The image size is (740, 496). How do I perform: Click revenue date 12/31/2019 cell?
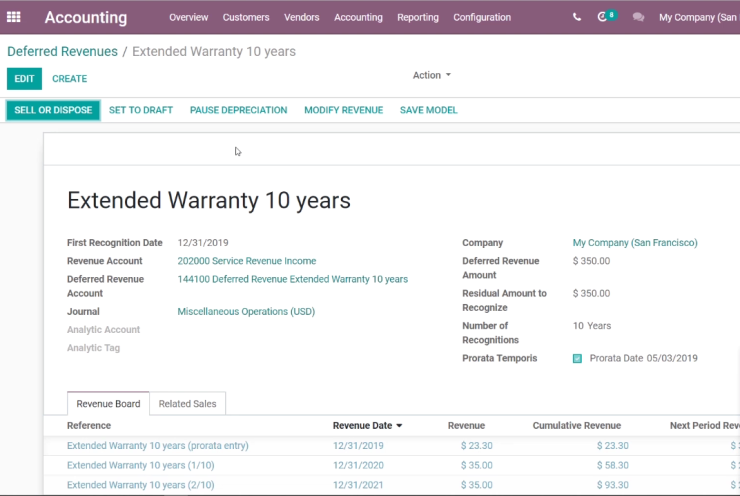(358, 446)
